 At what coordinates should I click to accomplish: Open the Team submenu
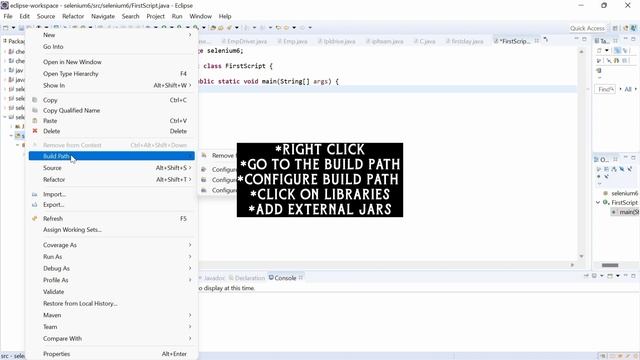pyautogui.click(x=111, y=327)
